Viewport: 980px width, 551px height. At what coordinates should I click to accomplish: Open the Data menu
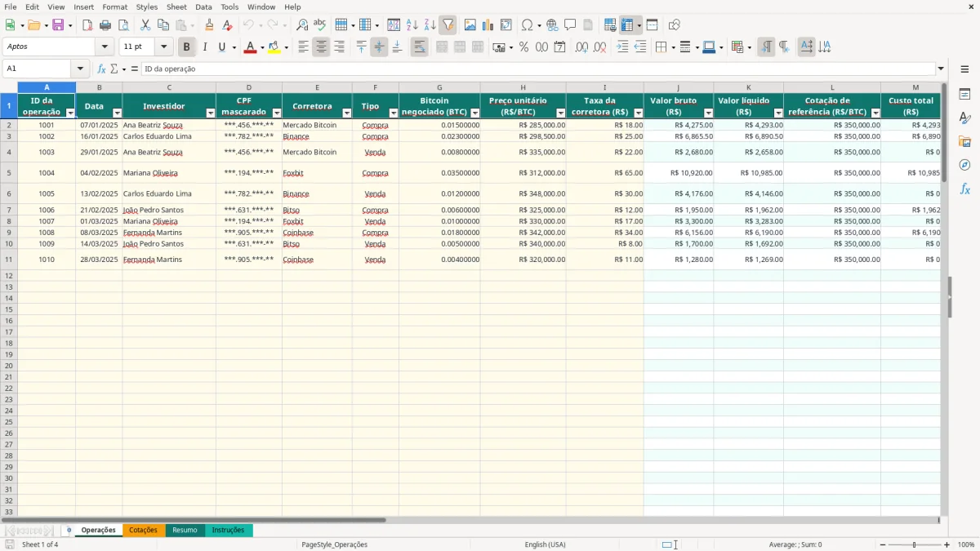click(203, 7)
